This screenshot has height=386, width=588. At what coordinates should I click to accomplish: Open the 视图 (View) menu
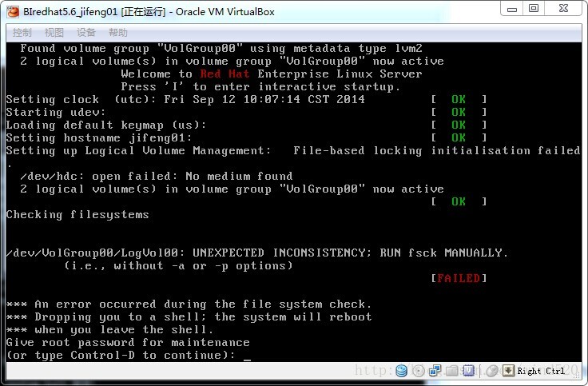[x=54, y=33]
